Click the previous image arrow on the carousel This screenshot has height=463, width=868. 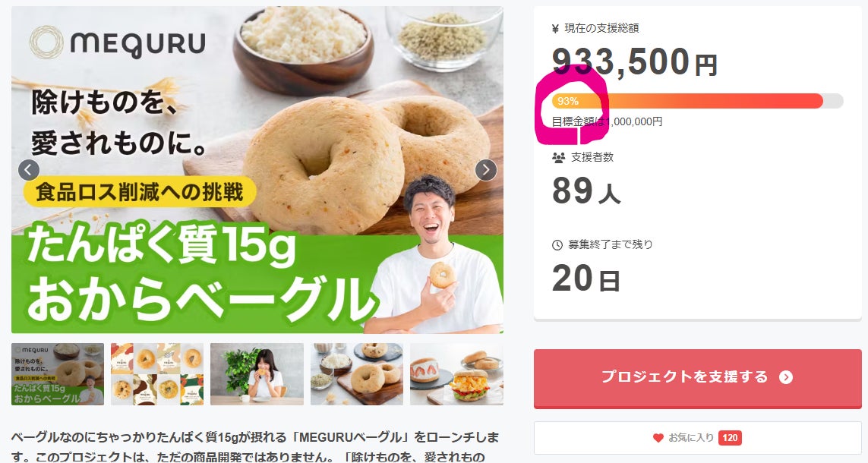pos(29,170)
